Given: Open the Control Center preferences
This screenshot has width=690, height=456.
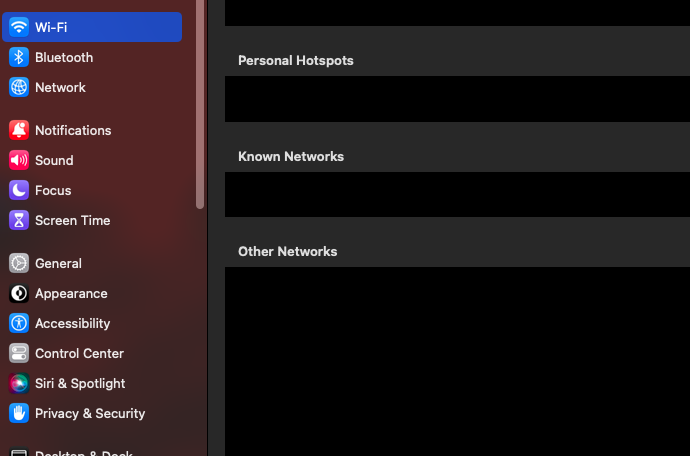Looking at the screenshot, I should pos(79,353).
